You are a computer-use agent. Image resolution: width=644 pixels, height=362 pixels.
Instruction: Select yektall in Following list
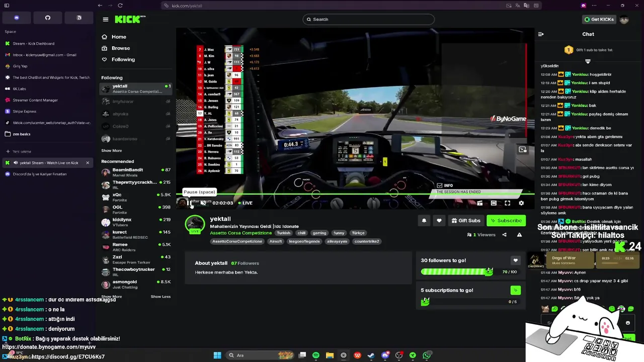[136, 88]
